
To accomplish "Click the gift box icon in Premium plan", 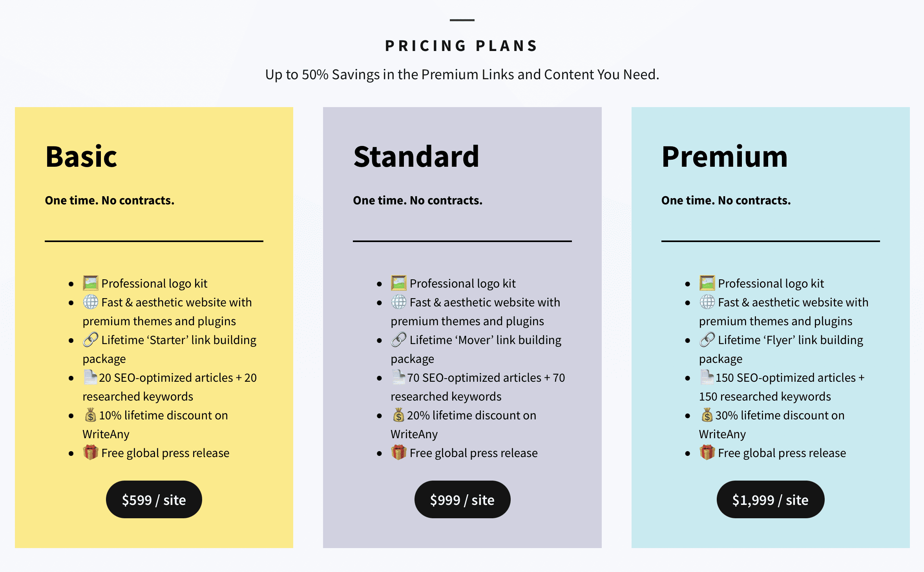I will click(x=707, y=452).
